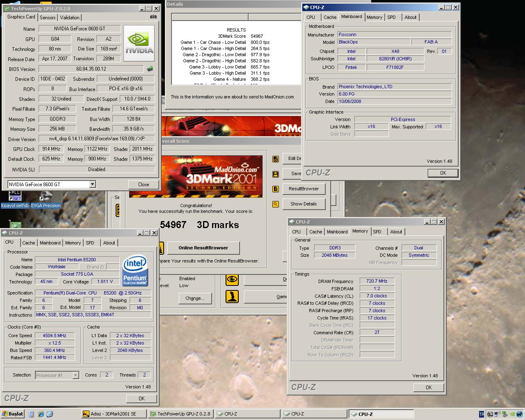
Task: Click the CAS# Latency 7.0 clocks value
Action: [x=377, y=296]
